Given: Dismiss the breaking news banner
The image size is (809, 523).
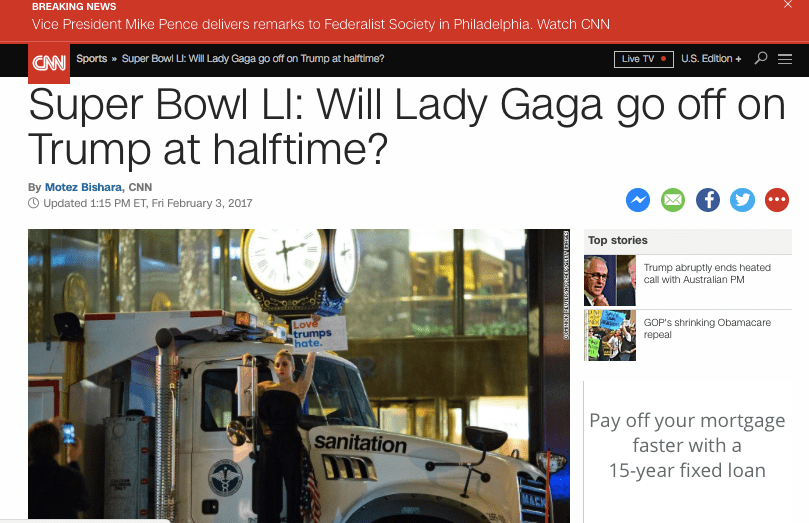Looking at the screenshot, I should (787, 5).
